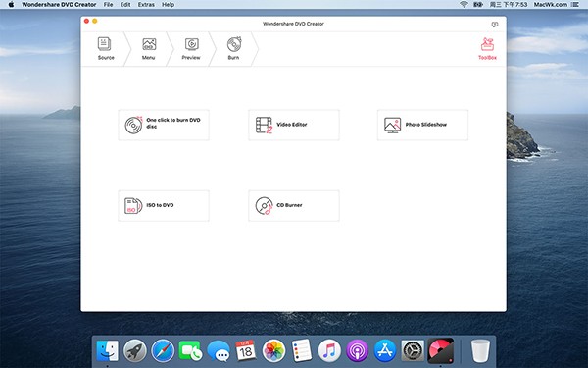Open Launchpad from the Dock

click(x=135, y=350)
